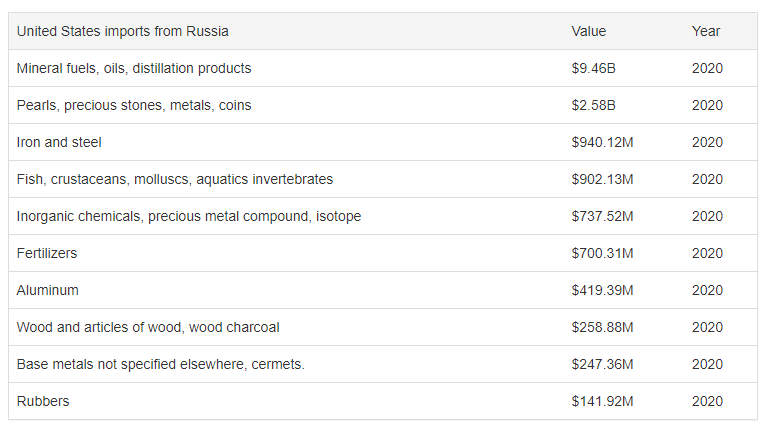Click the 'Iron and steel' category
The width and height of the screenshot is (765, 431).
tap(59, 143)
